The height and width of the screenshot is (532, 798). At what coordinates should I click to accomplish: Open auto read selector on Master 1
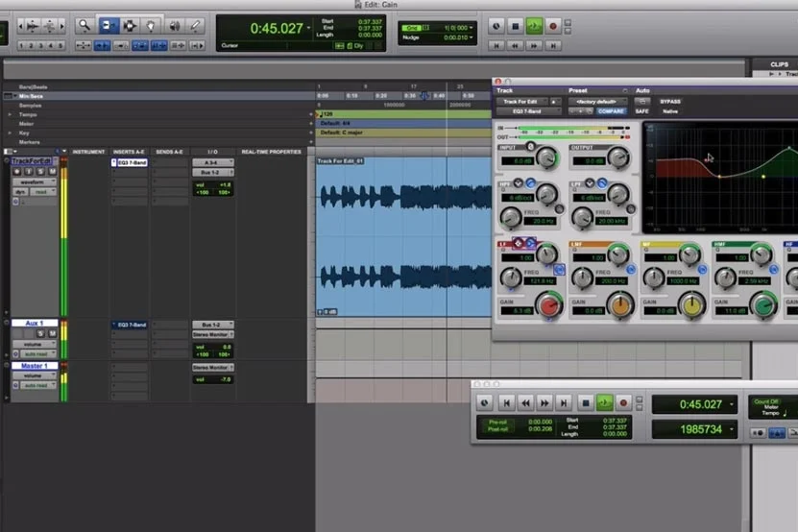37,385
